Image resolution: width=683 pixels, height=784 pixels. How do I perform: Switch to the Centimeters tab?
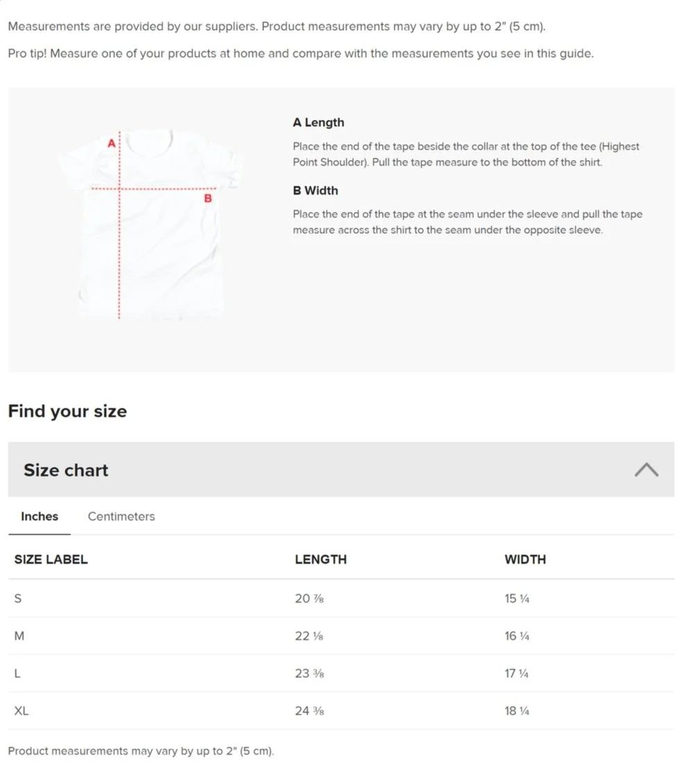[121, 516]
